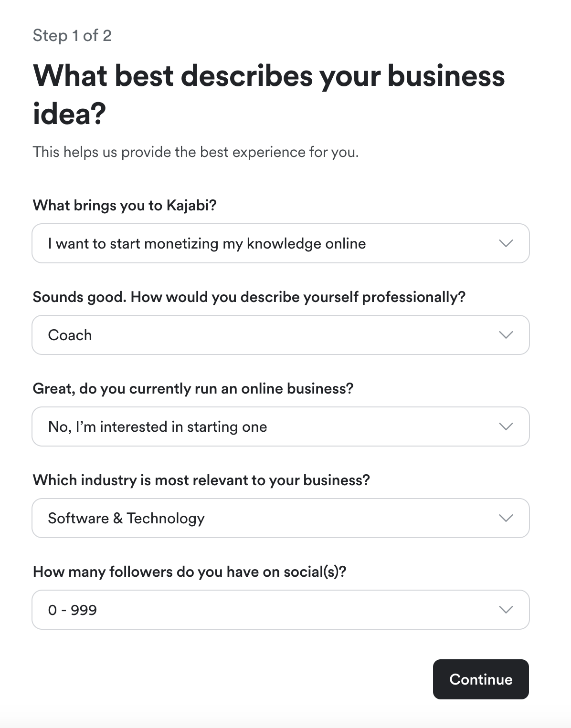Open the industry dropdown showing Software & Technology
The image size is (571, 728).
281,518
